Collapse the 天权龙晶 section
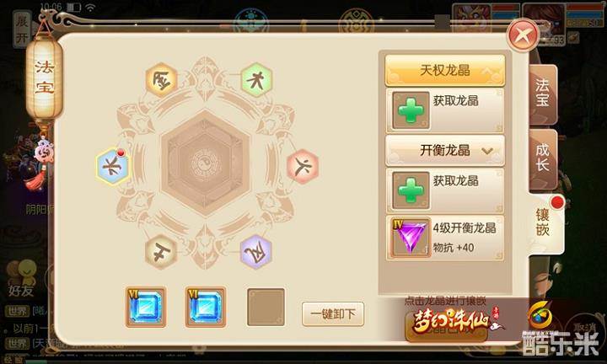 (445, 71)
